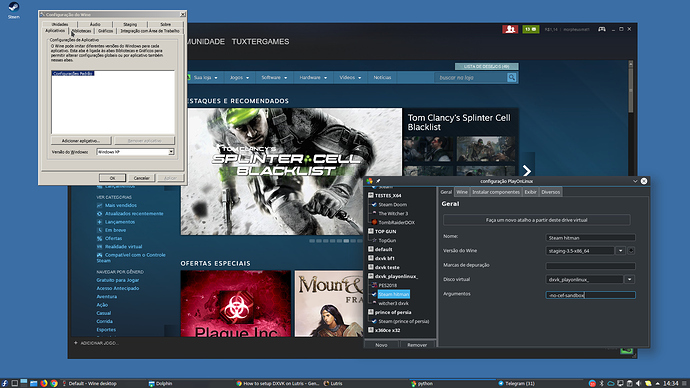Image resolution: width=690 pixels, height=388 pixels.
Task: Click the Steam Big Picture controller icon
Action: [602, 29]
